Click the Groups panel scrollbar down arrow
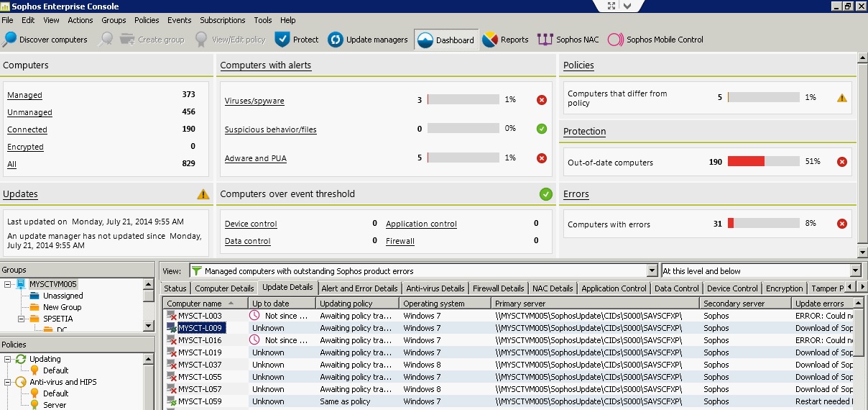The height and width of the screenshot is (410, 868). [x=149, y=326]
